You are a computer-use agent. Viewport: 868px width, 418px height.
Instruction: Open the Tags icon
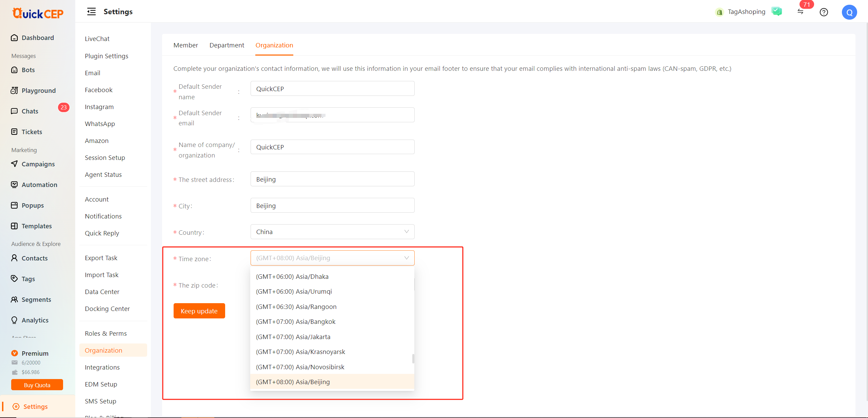point(14,279)
